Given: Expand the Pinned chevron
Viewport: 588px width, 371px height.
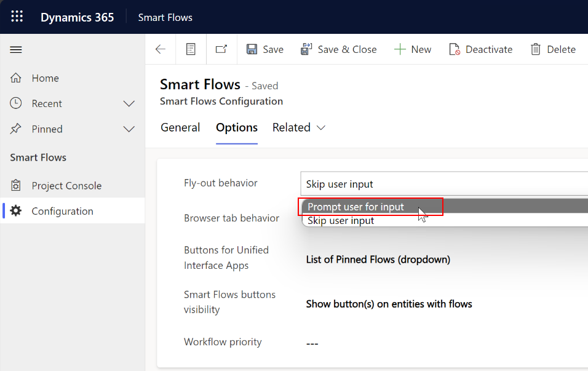Looking at the screenshot, I should tap(129, 129).
